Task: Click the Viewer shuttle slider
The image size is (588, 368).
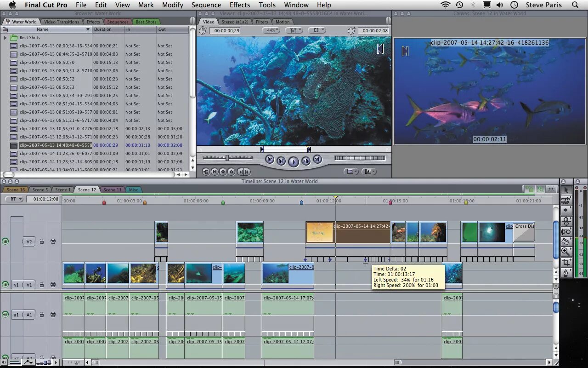Action: tap(227, 158)
